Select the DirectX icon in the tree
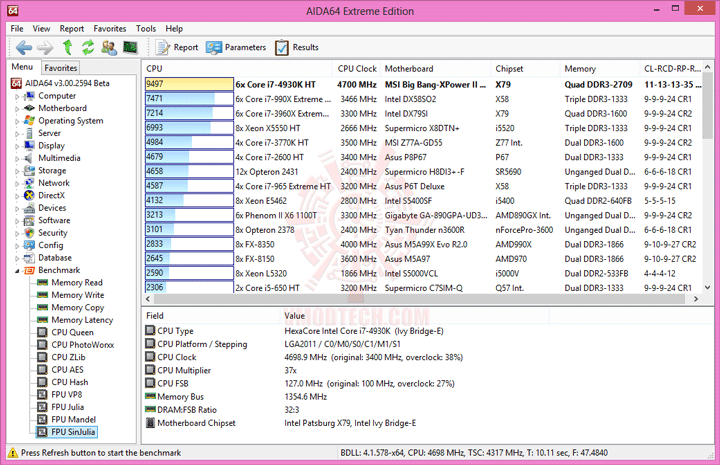 pyautogui.click(x=29, y=195)
